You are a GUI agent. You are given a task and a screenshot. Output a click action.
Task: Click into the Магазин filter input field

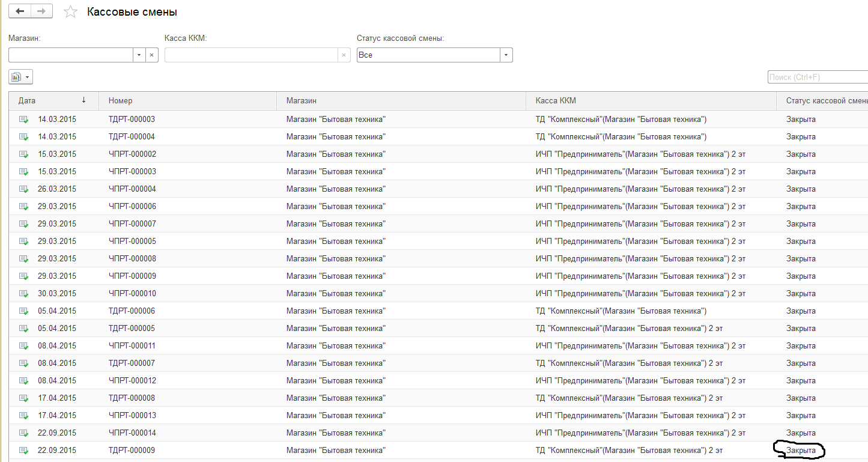point(71,55)
